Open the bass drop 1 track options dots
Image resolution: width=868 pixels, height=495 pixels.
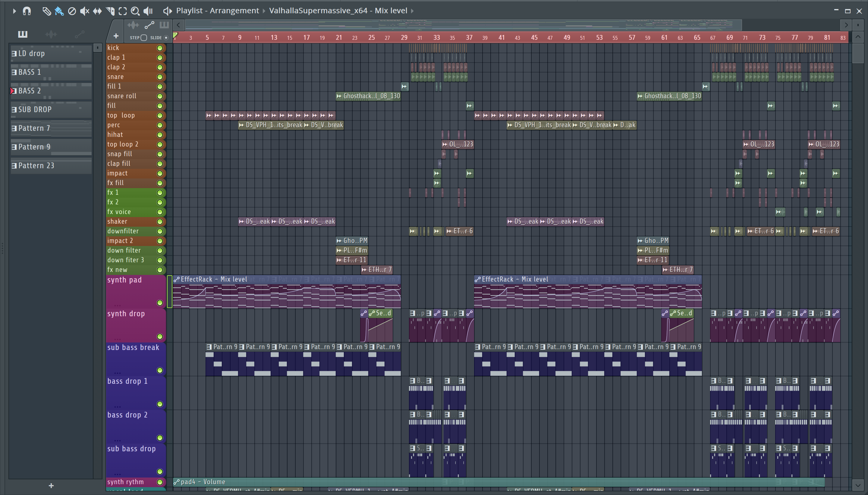[117, 406]
